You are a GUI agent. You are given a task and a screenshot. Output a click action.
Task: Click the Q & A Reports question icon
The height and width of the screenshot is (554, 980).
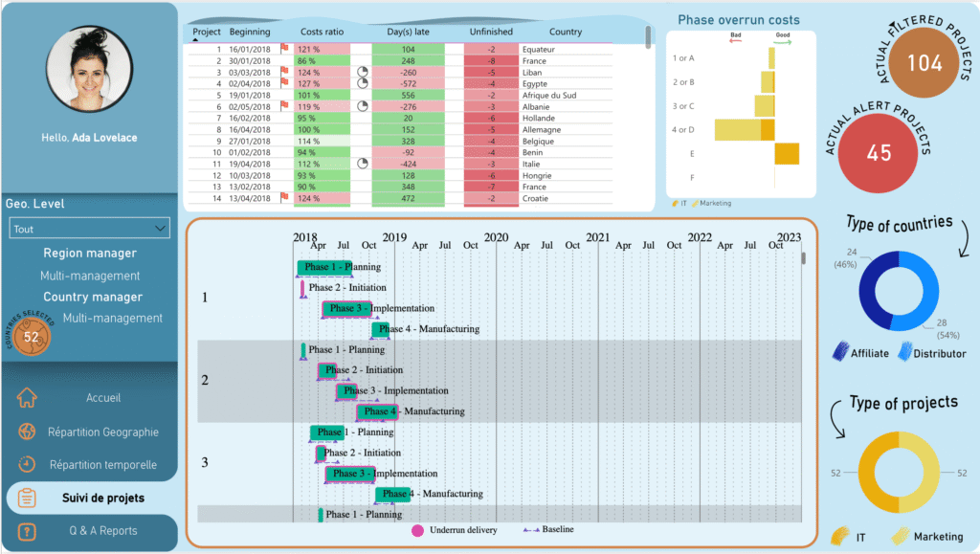[x=27, y=531]
